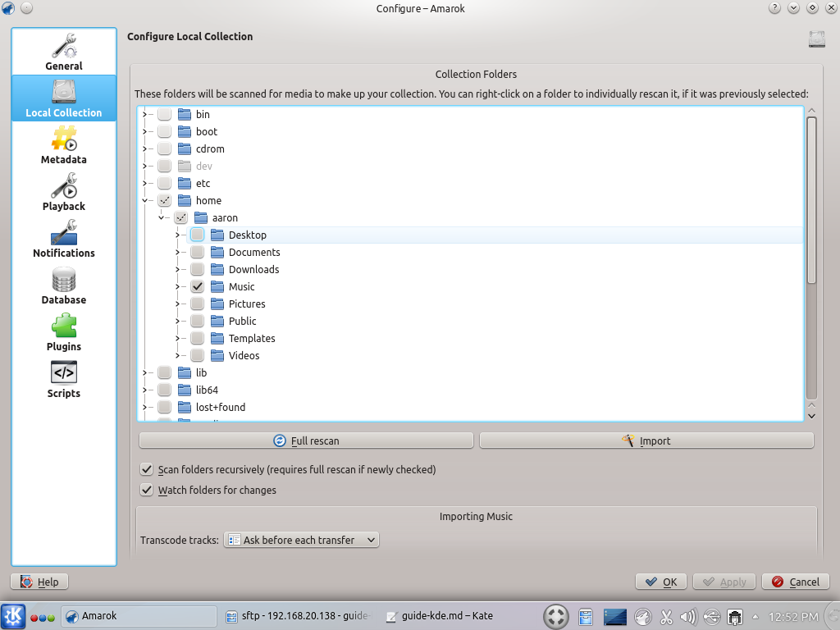This screenshot has width=840, height=630.
Task: Click the Amarok wolf tray icon
Action: coord(643,617)
